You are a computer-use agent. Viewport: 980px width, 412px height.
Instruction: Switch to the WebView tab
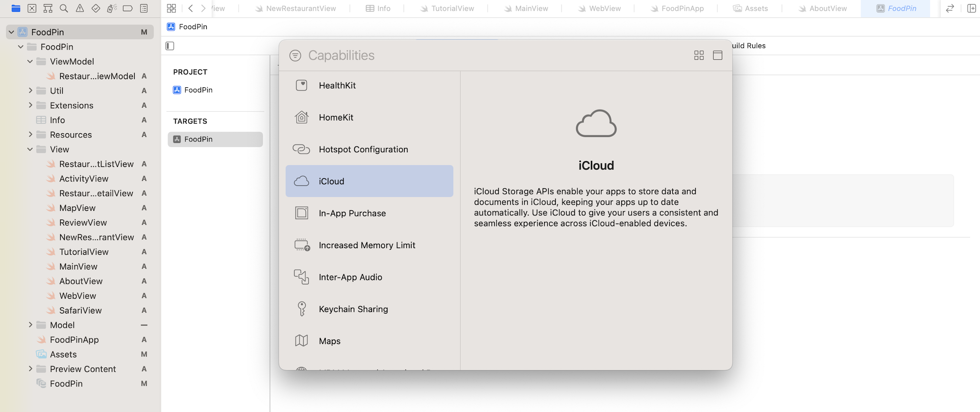tap(599, 9)
